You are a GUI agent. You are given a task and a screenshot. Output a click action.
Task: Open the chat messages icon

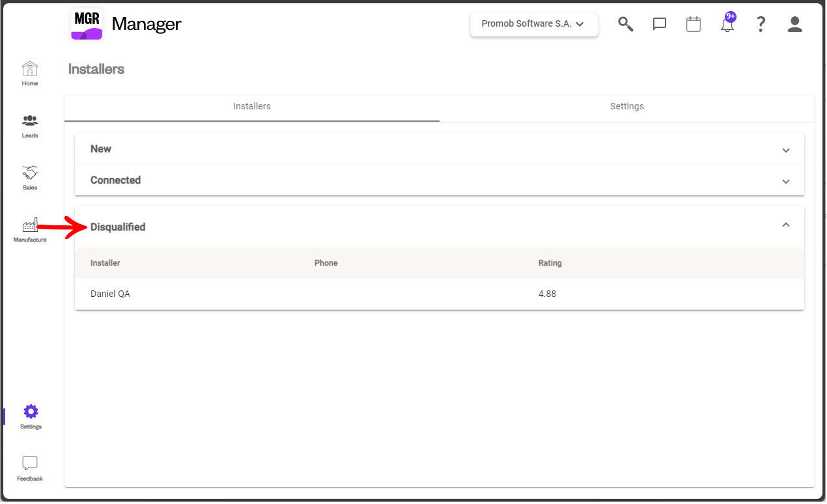[x=660, y=24]
